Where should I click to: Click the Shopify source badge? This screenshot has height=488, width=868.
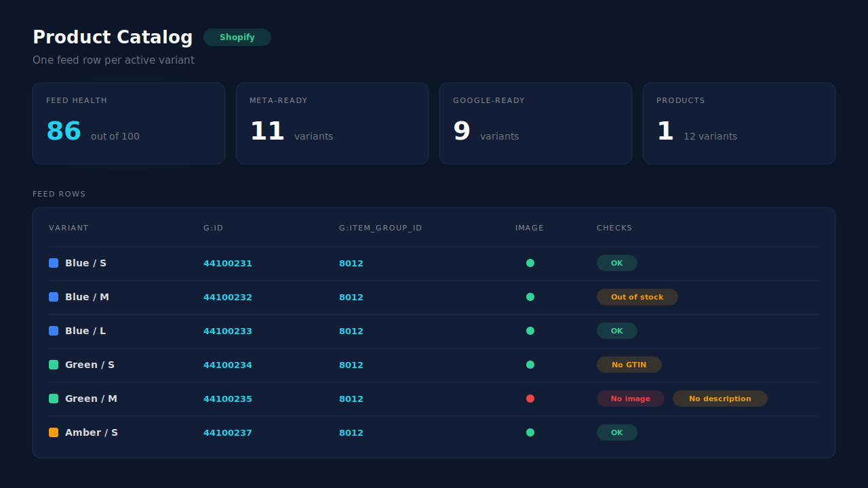(237, 37)
